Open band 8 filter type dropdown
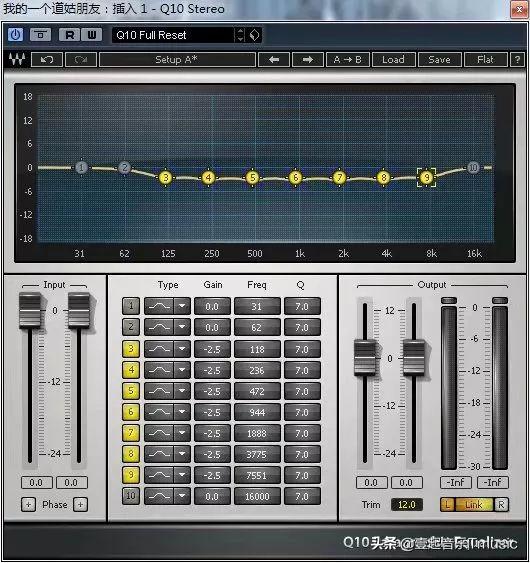The height and width of the screenshot is (563, 530). coord(182,454)
